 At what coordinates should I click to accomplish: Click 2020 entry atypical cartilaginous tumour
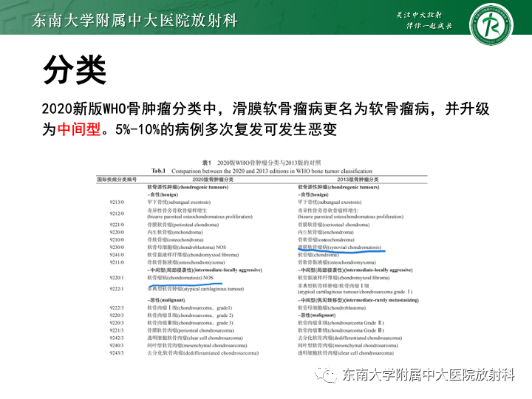(x=195, y=289)
